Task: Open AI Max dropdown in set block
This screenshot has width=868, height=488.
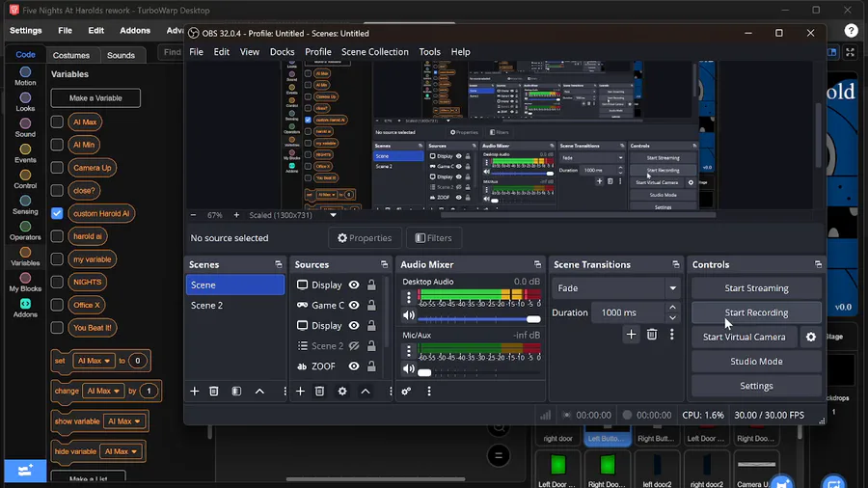Action: pos(94,361)
